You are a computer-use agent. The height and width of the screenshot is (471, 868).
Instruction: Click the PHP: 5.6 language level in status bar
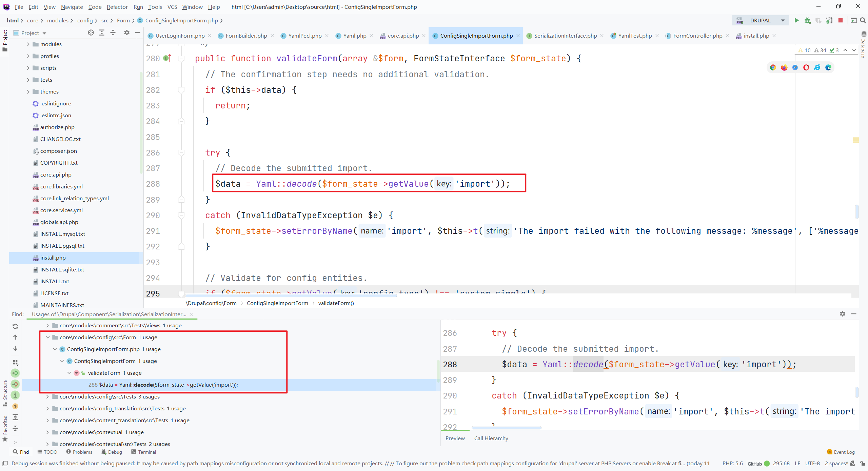pyautogui.click(x=732, y=464)
